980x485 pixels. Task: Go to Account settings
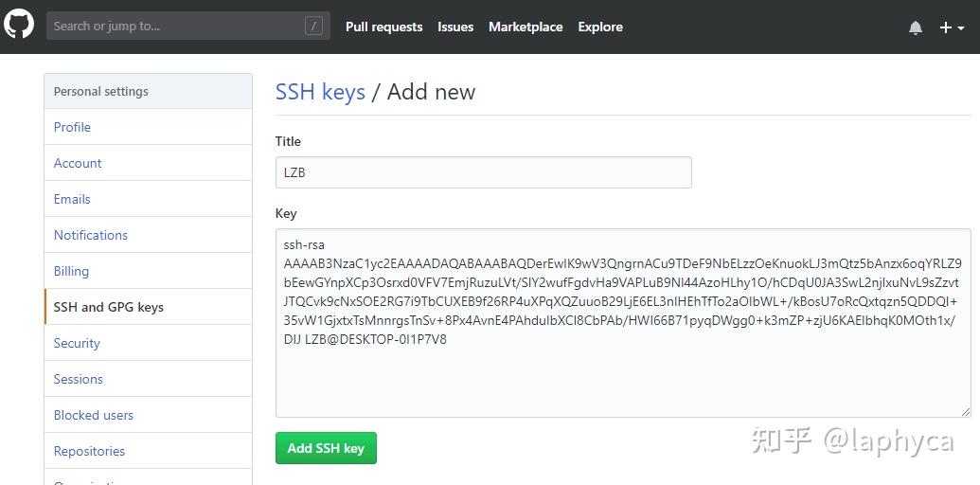tap(78, 163)
